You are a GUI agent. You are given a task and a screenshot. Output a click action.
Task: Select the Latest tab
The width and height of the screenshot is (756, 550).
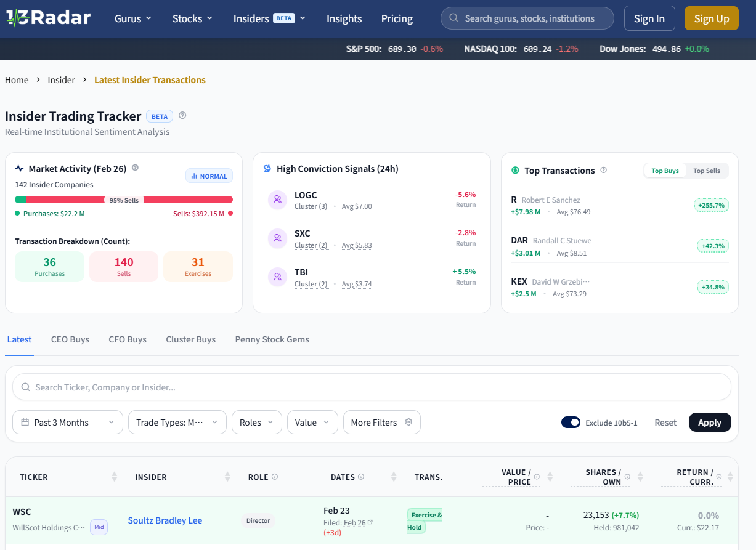click(19, 339)
